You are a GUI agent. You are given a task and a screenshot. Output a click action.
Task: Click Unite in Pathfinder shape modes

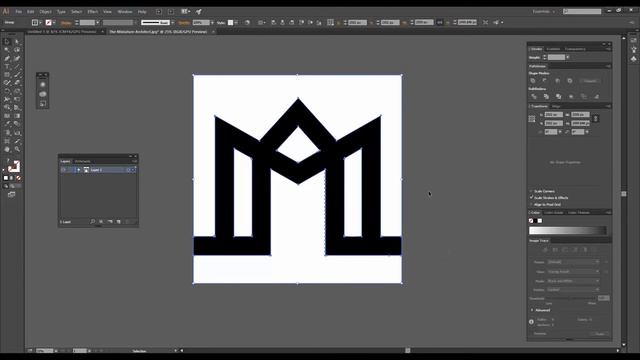(x=533, y=81)
